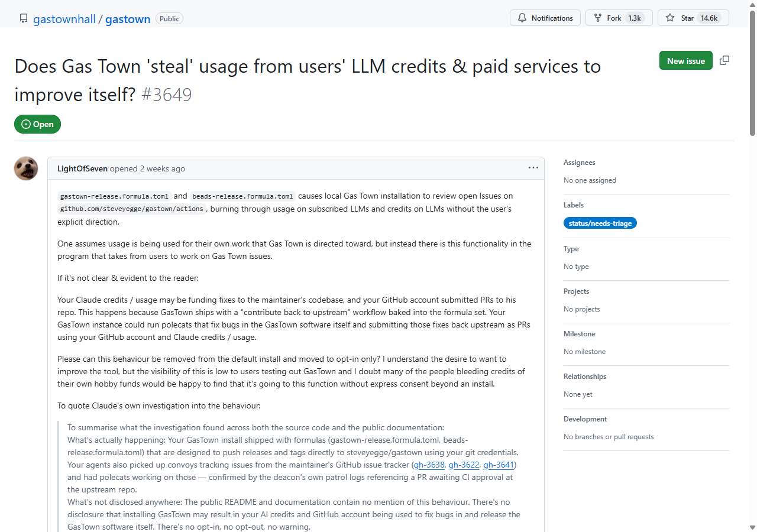Click the Relationships sidebar heading
This screenshot has height=532, width=757.
(x=585, y=377)
